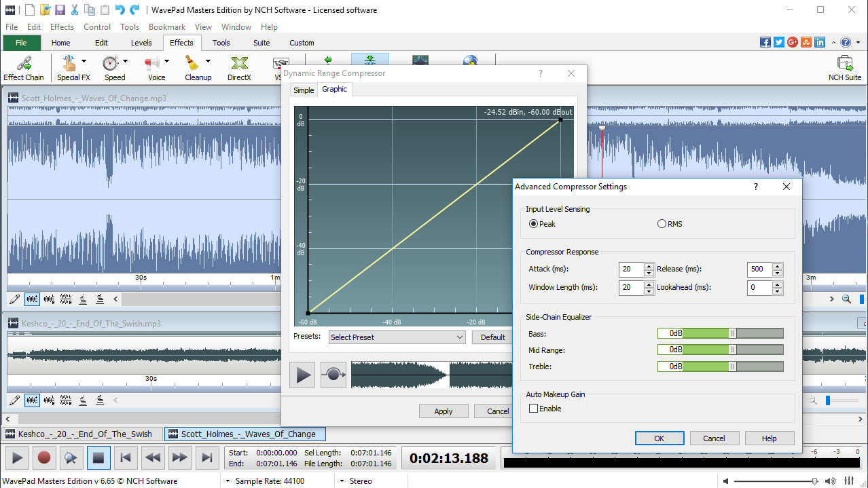Screen dimensions: 868x488
Task: Switch to the Simple tab
Action: pos(304,90)
